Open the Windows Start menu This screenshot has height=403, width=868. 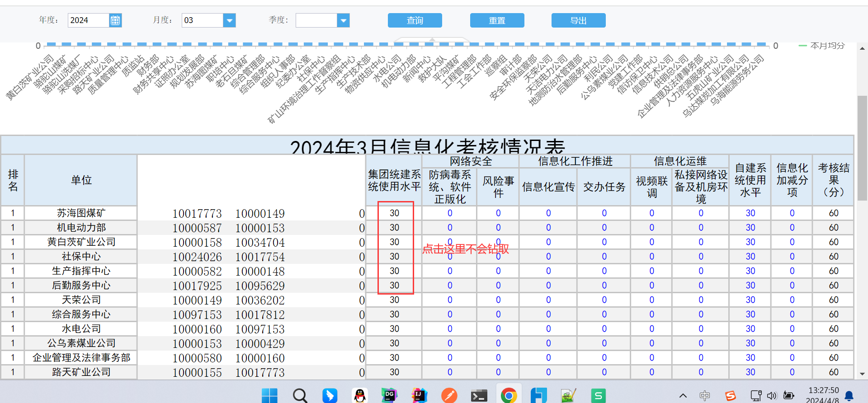pyautogui.click(x=270, y=395)
